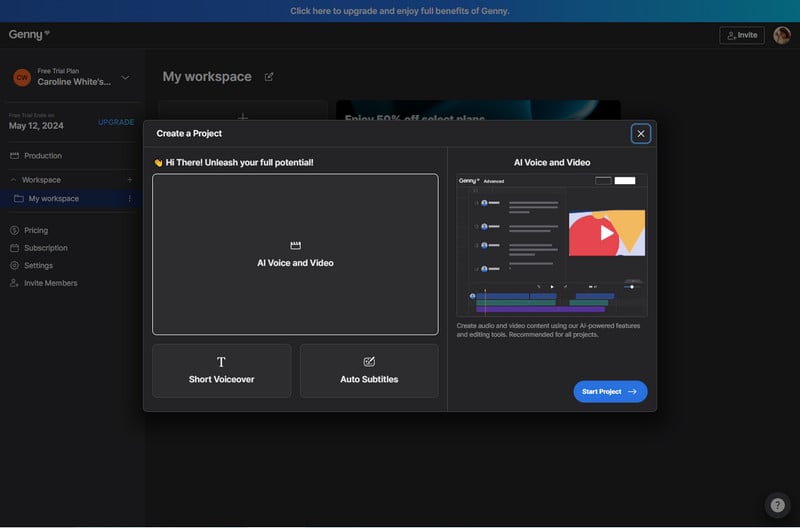Click the Pricing dollar icon
Viewport: 800px width, 528px height.
pos(14,231)
